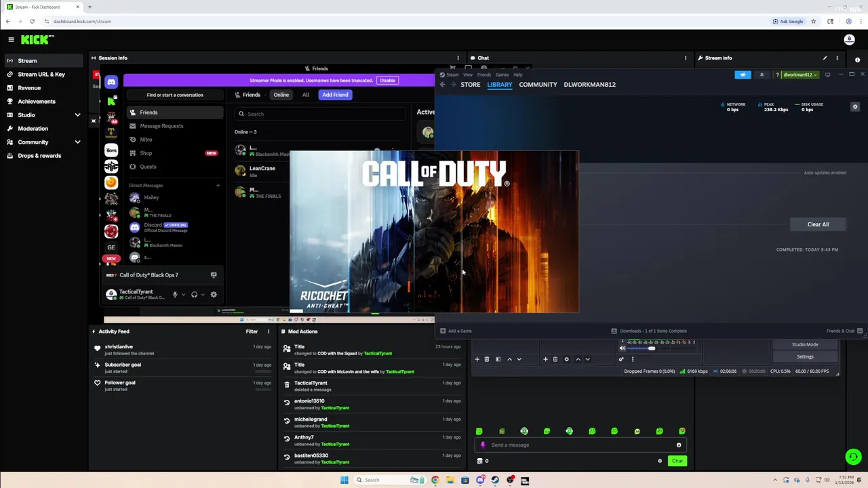
Task: Click Clear All in Steam downloads
Action: pos(818,224)
